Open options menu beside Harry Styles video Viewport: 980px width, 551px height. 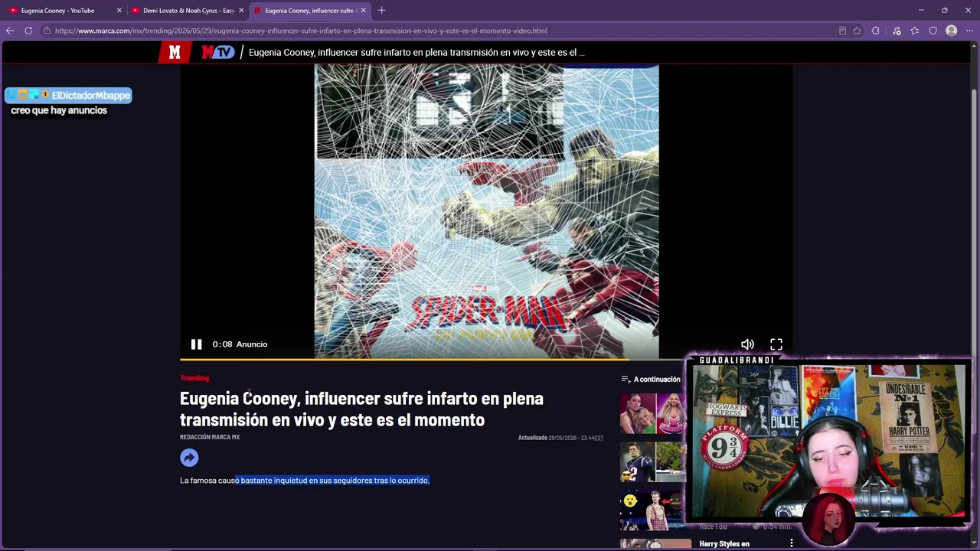(x=792, y=543)
